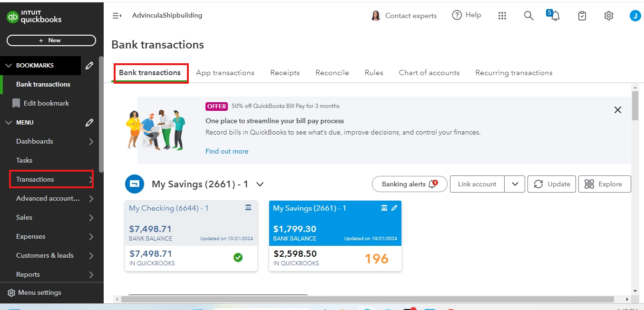Switch to the Receipts tab
This screenshot has height=310, width=644.
pyautogui.click(x=285, y=73)
